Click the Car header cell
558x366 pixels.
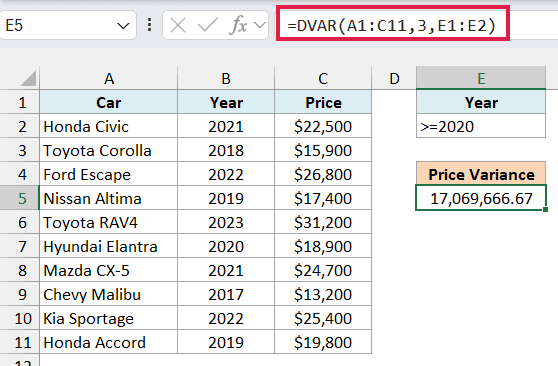click(x=109, y=102)
